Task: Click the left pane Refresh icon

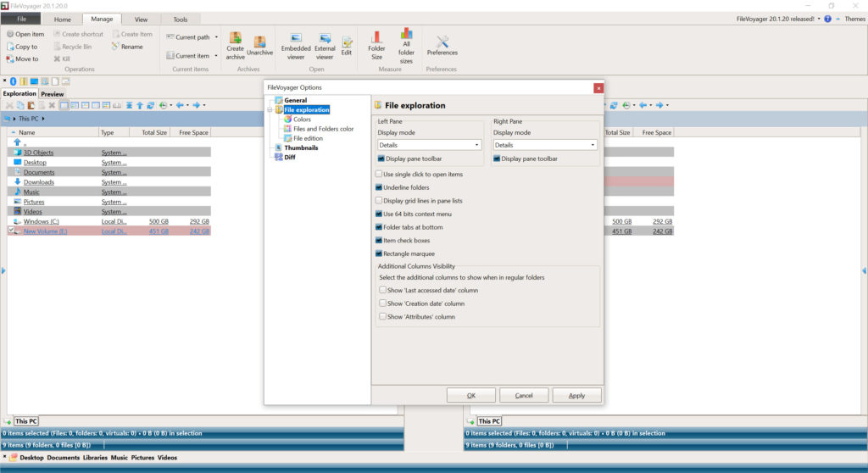Action: click(151, 105)
